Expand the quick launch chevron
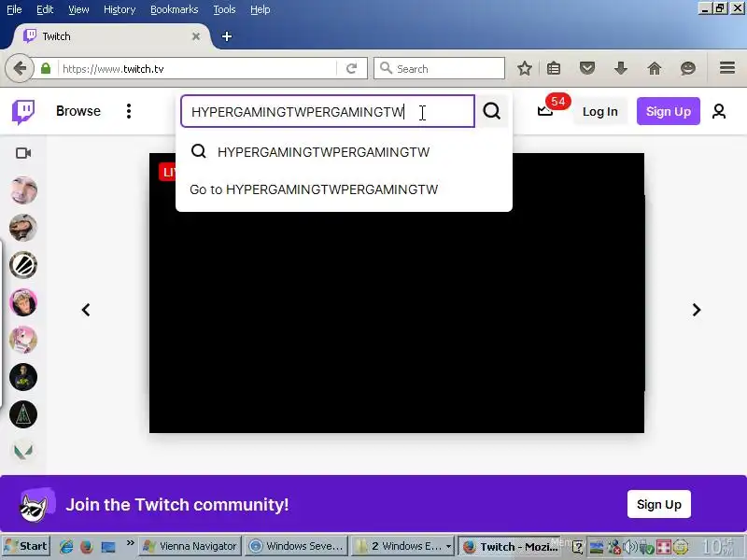The width and height of the screenshot is (747, 560). click(130, 542)
